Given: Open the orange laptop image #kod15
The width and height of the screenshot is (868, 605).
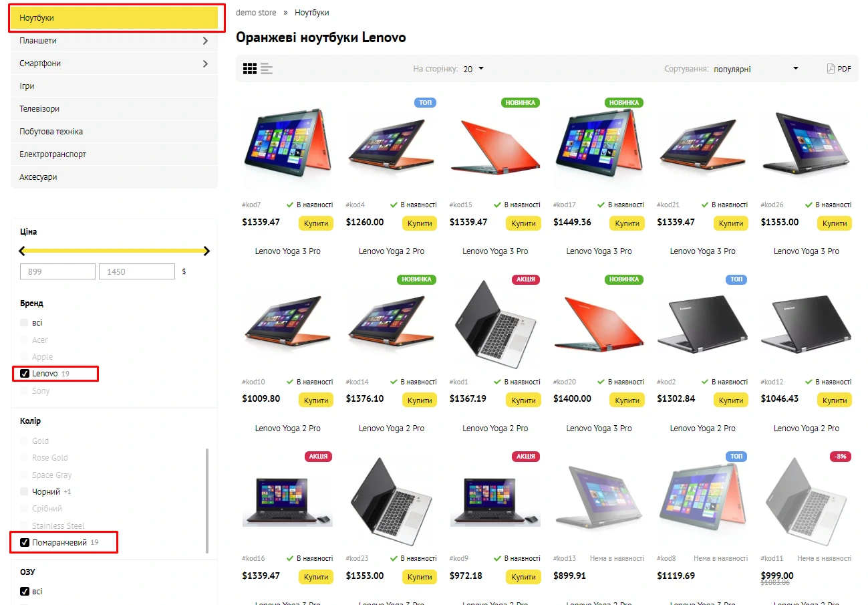Looking at the screenshot, I should [x=495, y=147].
